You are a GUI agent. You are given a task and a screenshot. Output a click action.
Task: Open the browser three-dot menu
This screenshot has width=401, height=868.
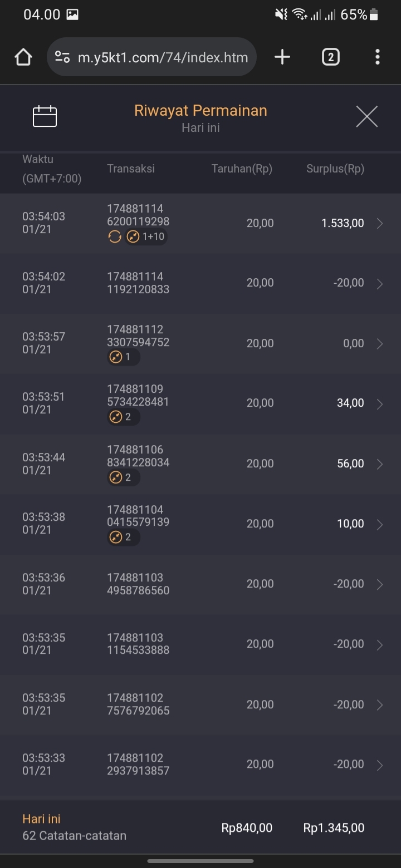point(378,57)
